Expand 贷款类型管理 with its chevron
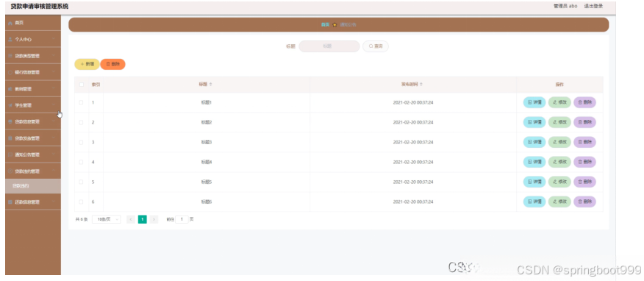The height and width of the screenshot is (281, 644). [54, 56]
